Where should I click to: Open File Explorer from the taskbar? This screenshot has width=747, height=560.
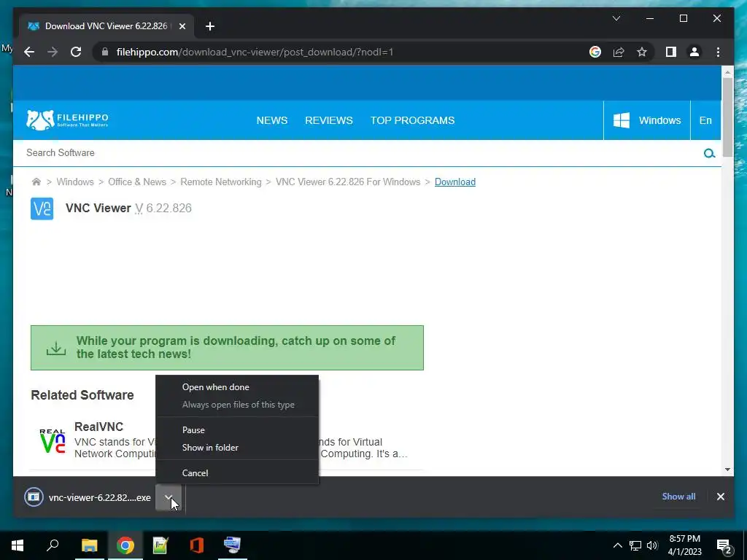click(89, 545)
